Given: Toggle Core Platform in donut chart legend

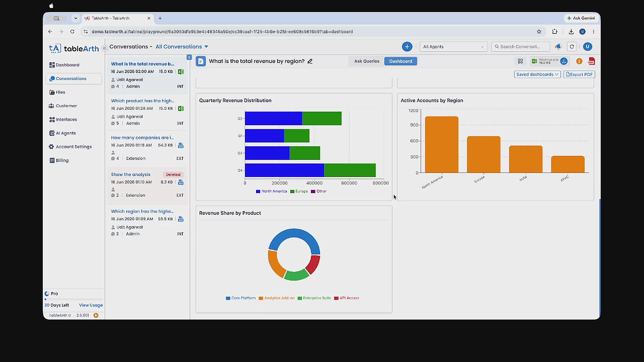Looking at the screenshot, I should (240, 298).
